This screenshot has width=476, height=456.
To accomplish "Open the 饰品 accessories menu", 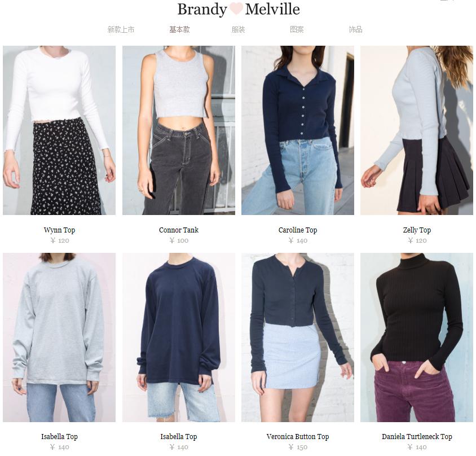I will [355, 29].
